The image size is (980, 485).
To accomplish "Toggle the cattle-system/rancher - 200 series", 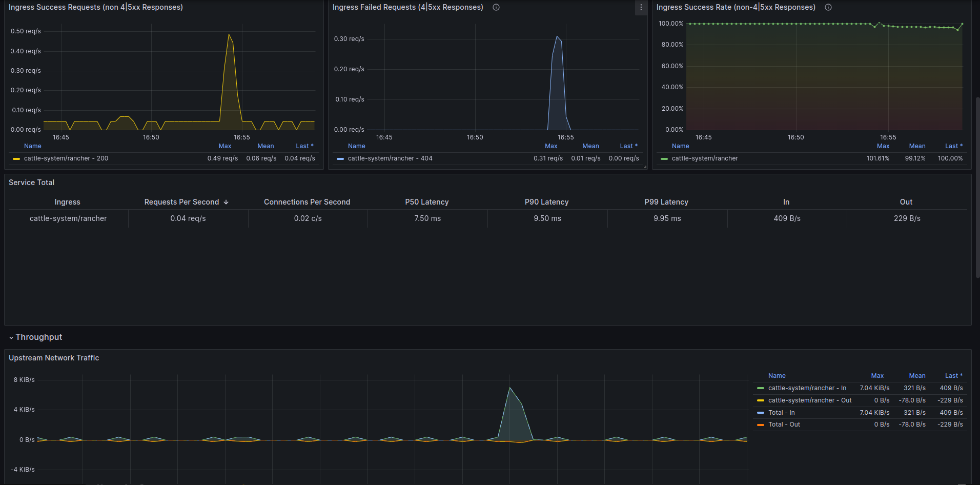I will [x=66, y=158].
